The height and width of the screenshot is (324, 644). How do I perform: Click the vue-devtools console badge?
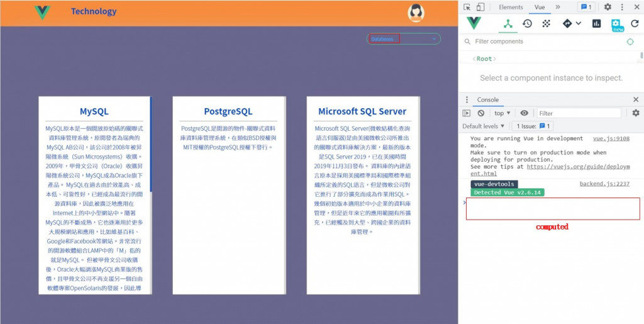494,184
